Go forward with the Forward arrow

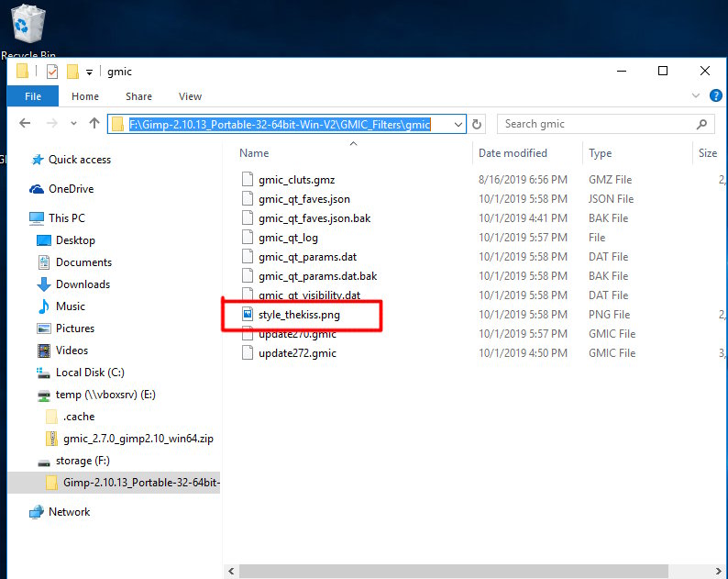(x=52, y=123)
